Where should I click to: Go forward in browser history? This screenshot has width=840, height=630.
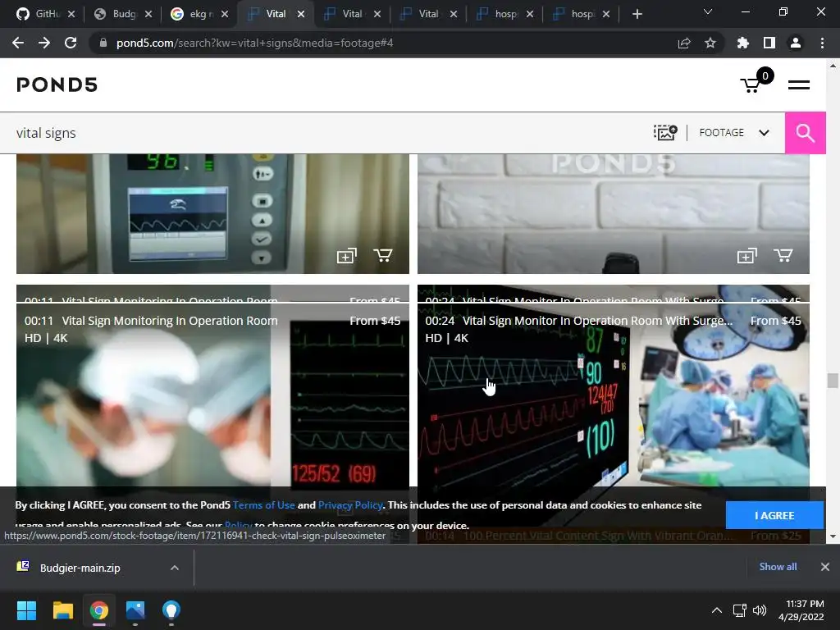44,43
